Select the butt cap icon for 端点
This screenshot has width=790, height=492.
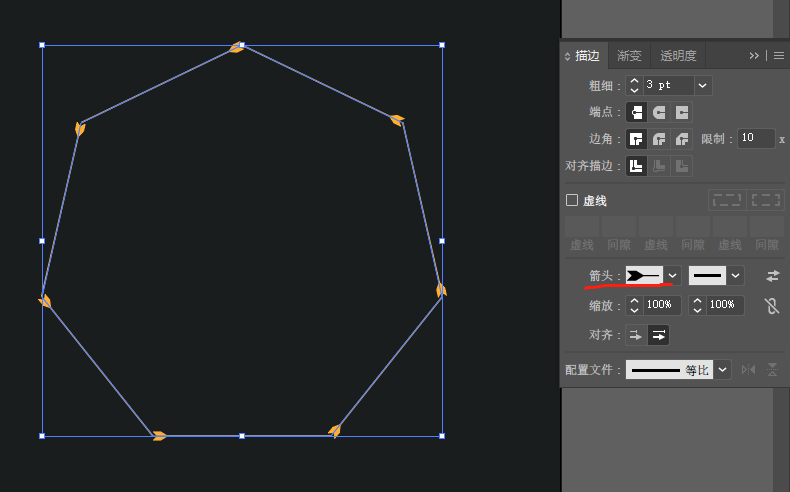point(636,112)
